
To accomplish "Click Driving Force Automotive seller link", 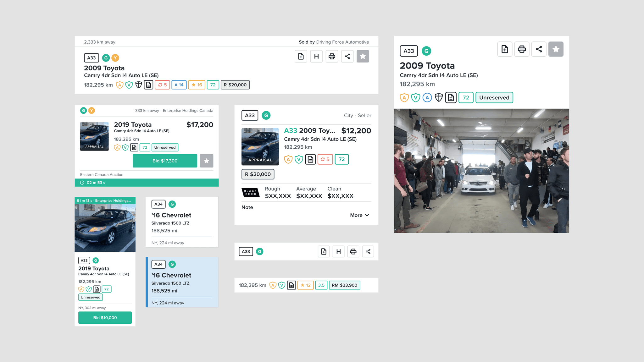I will click(342, 42).
